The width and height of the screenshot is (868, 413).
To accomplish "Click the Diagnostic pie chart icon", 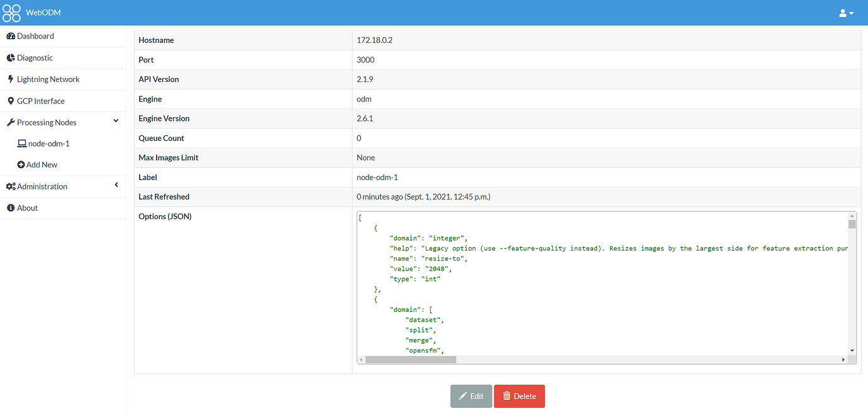I will [x=11, y=57].
